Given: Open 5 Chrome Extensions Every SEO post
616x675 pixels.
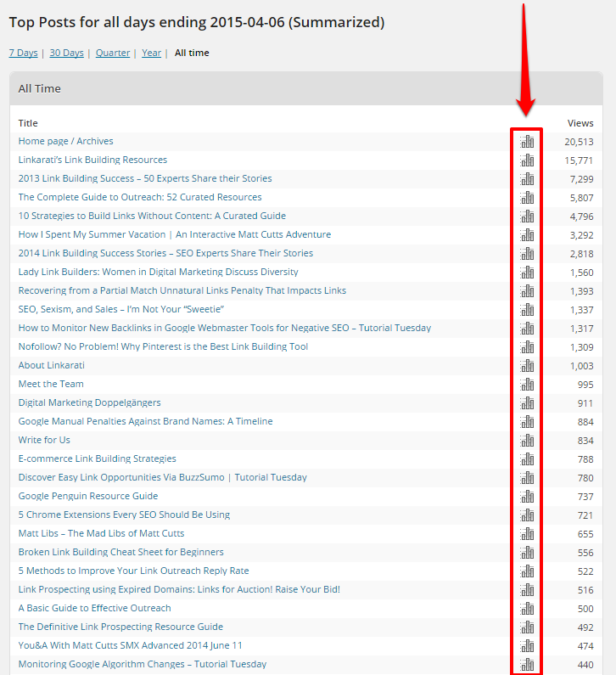Looking at the screenshot, I should point(124,515).
